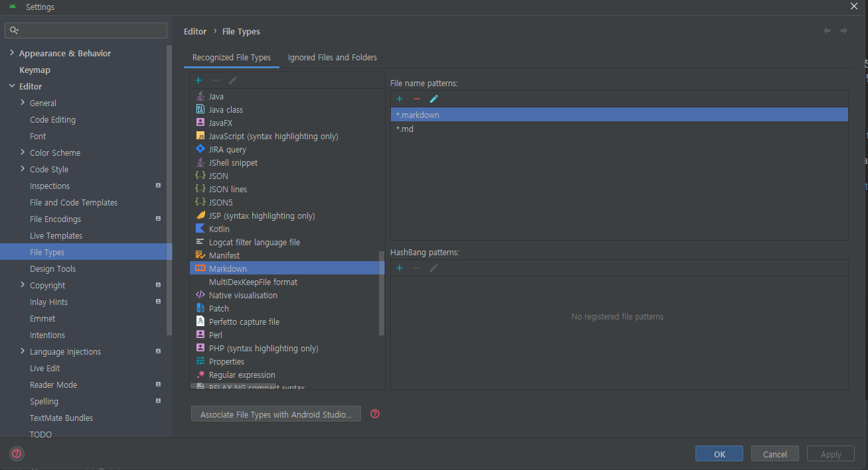
Task: Click the JSON file type icon
Action: (x=200, y=176)
